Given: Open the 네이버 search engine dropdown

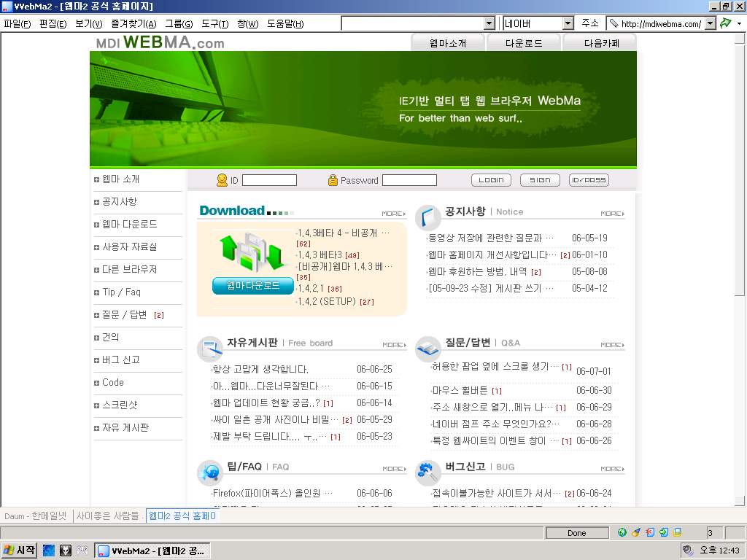Looking at the screenshot, I should pos(568,23).
